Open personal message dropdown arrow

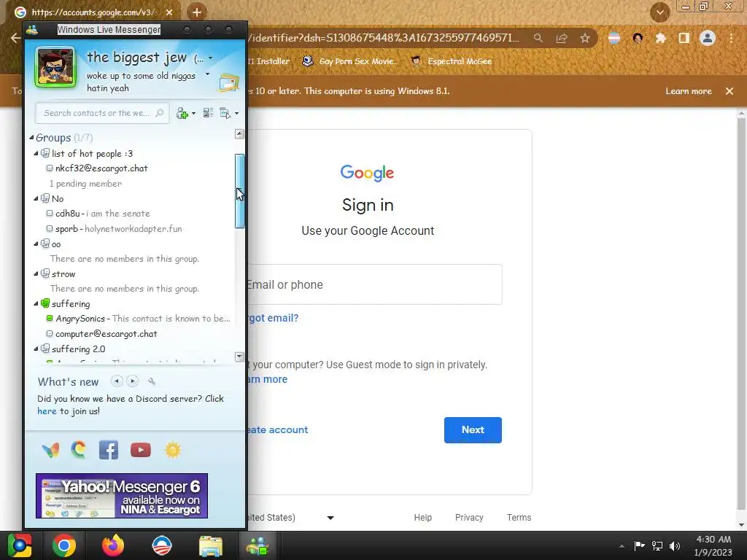tap(207, 74)
